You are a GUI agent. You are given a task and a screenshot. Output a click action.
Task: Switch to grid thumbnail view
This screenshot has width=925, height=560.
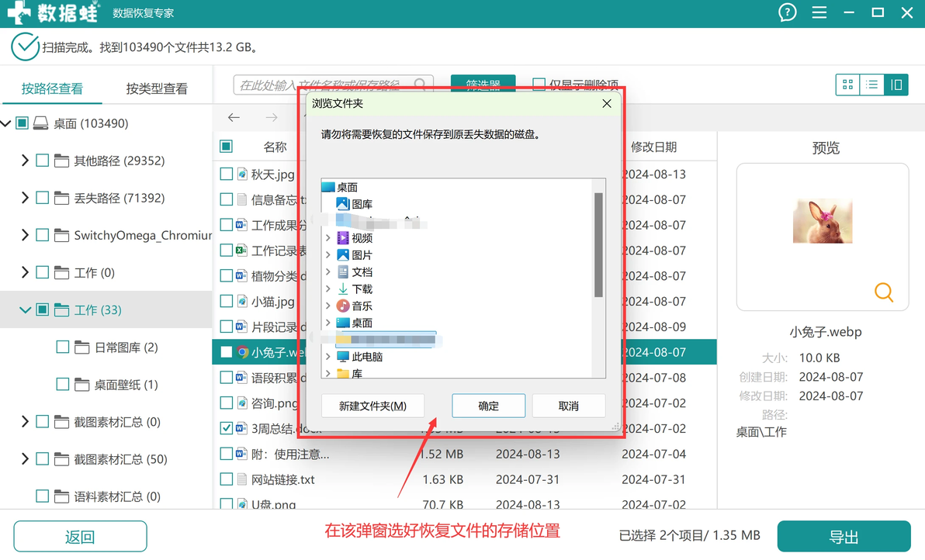point(847,85)
